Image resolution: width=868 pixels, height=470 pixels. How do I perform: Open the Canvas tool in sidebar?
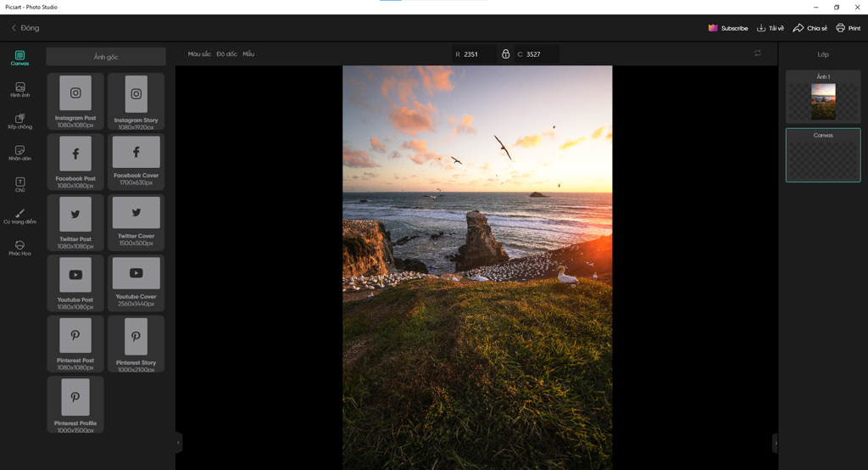pyautogui.click(x=20, y=58)
